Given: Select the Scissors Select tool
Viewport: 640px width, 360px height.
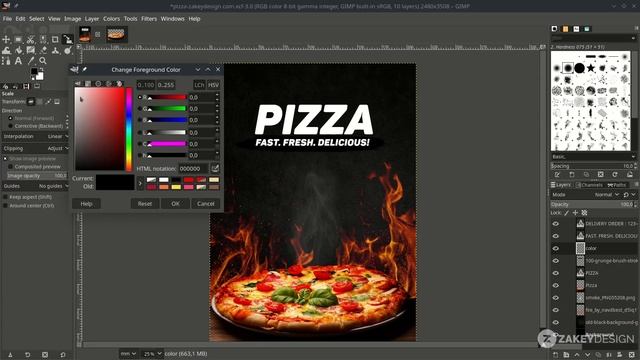Looking at the screenshot, I should click(x=31, y=40).
